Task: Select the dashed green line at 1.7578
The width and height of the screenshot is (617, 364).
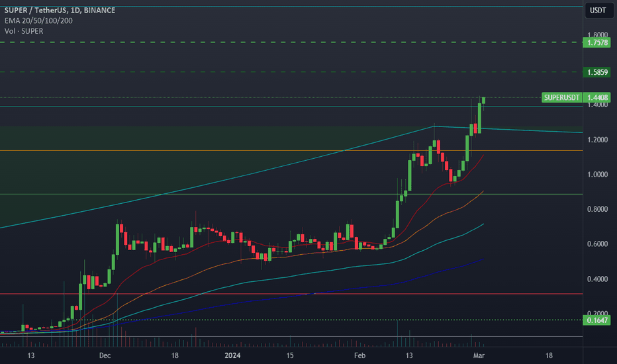Action: pyautogui.click(x=291, y=42)
